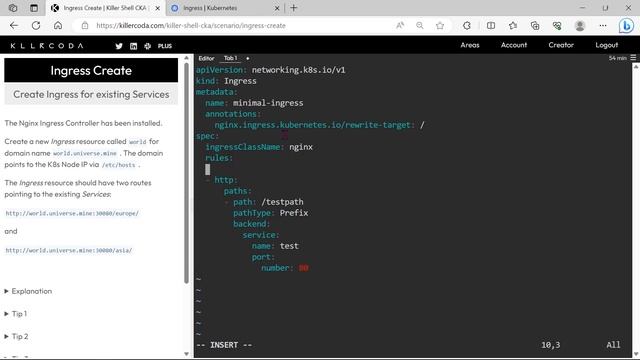Image resolution: width=640 pixels, height=360 pixels.
Task: Open the collections icon
Action: tap(535, 25)
